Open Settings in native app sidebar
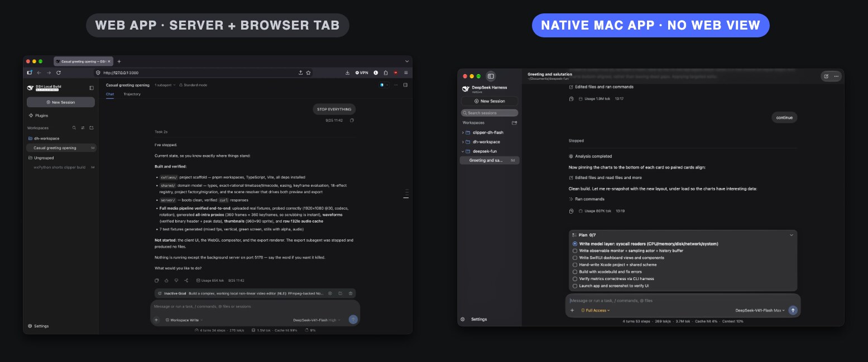 point(474,319)
